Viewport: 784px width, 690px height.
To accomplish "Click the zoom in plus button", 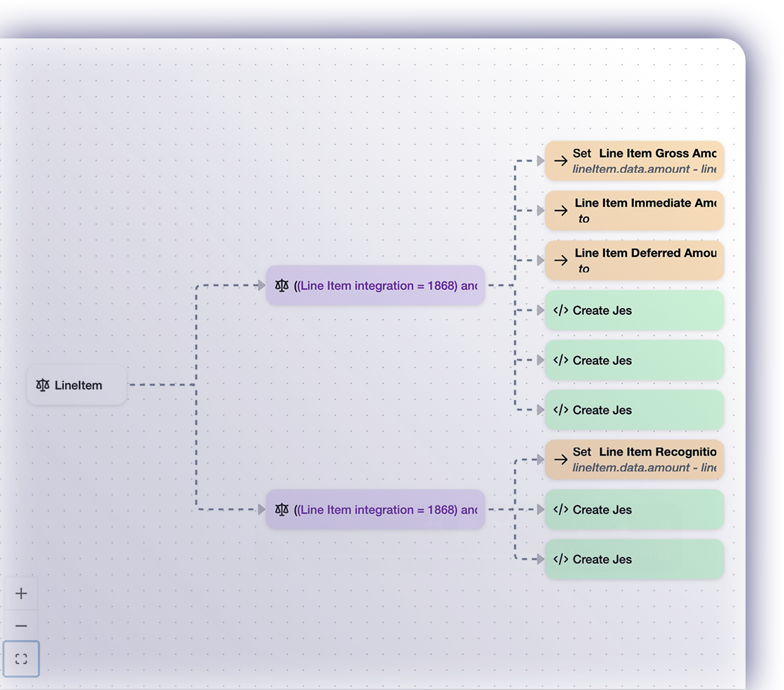I will [x=21, y=593].
